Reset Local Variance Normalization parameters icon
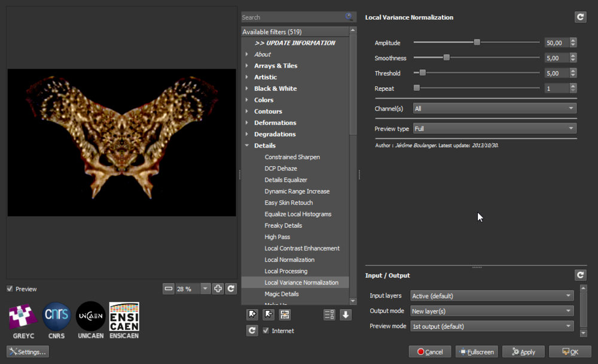 tap(580, 17)
